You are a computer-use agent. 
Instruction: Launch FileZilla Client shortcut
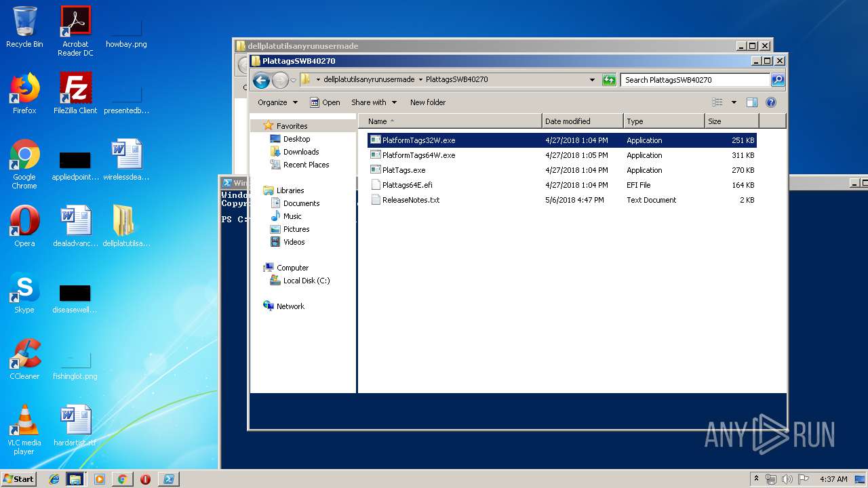[x=75, y=94]
